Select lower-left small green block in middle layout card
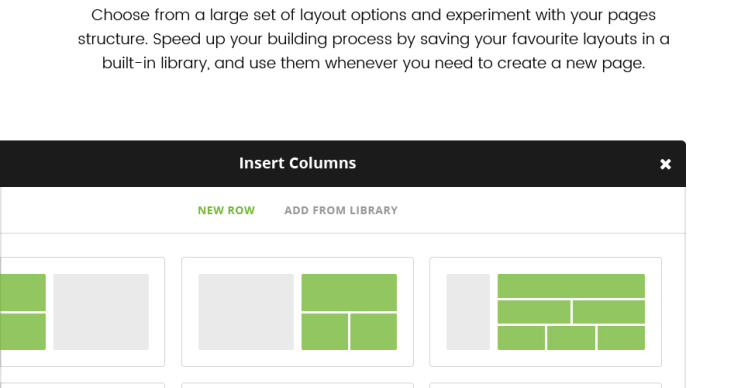748x388 pixels. pos(324,332)
